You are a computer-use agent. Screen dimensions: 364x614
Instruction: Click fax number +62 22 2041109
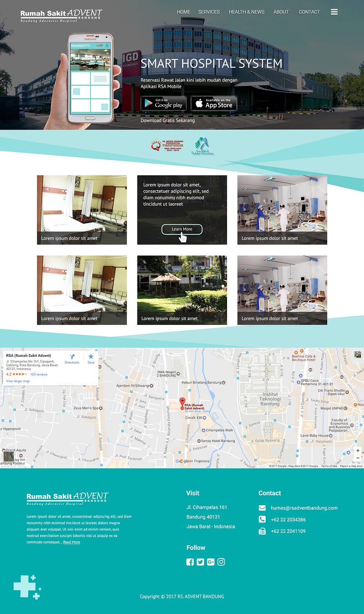point(288,531)
